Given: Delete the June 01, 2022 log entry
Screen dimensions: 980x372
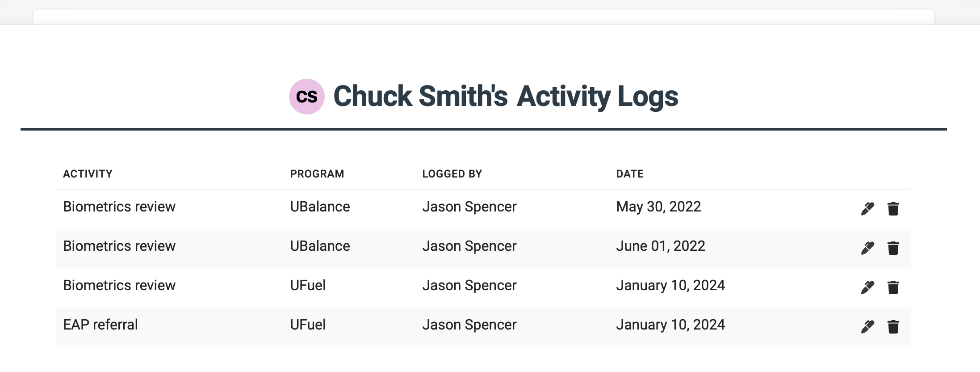Looking at the screenshot, I should 893,248.
